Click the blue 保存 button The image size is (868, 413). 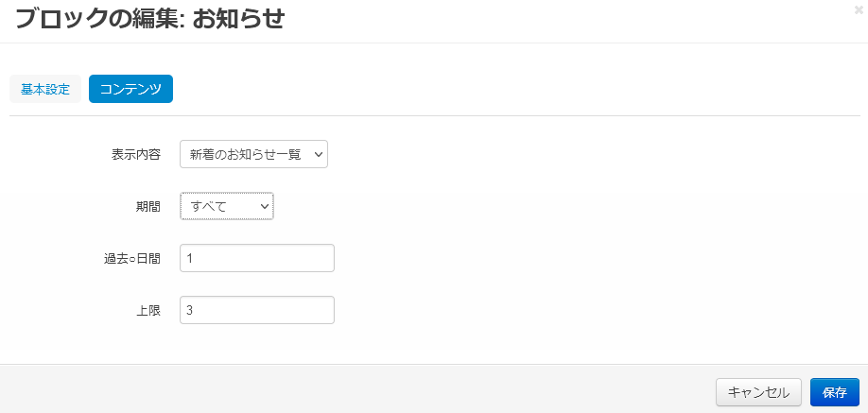834,392
